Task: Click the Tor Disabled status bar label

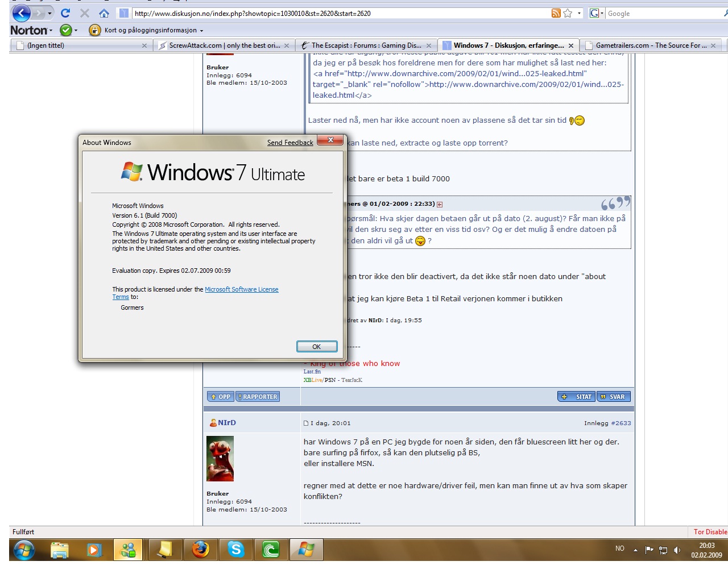Action: click(x=710, y=532)
